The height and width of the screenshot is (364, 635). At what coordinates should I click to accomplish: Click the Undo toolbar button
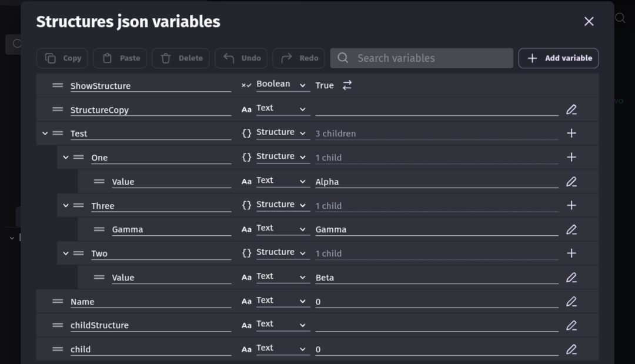pos(242,58)
